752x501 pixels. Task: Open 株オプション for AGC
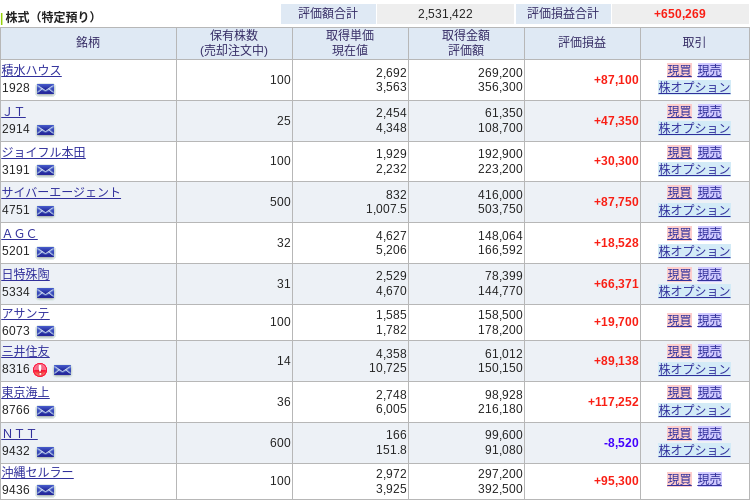[694, 251]
